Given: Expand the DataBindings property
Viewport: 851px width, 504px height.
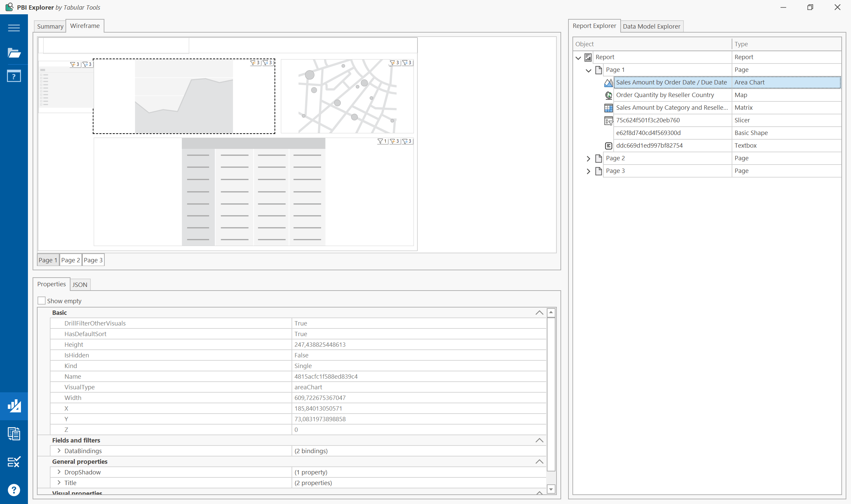Looking at the screenshot, I should pos(59,451).
